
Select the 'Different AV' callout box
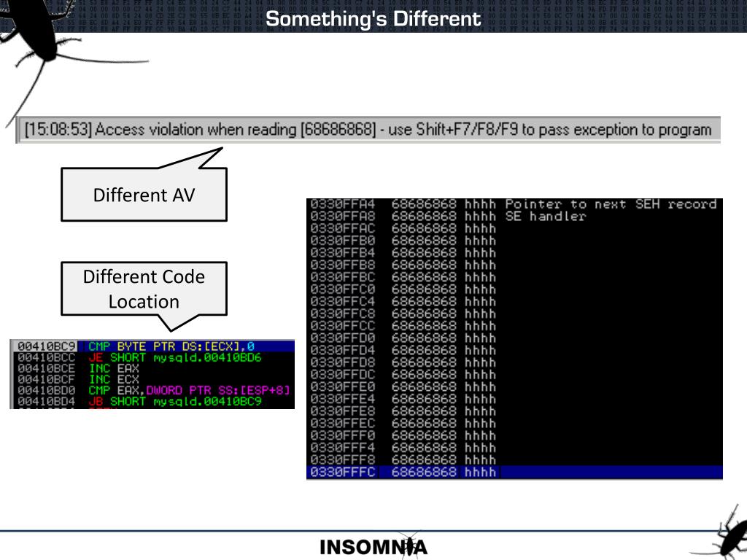point(144,194)
